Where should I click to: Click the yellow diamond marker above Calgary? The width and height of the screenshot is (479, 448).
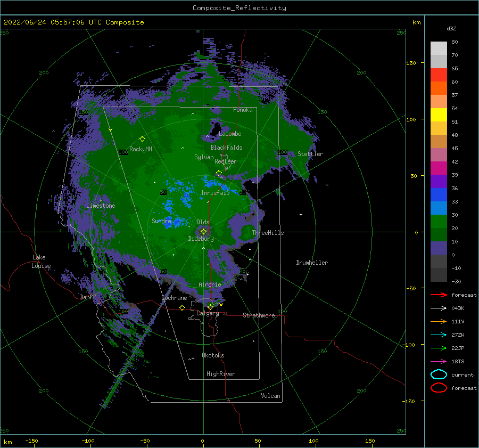tap(210, 307)
